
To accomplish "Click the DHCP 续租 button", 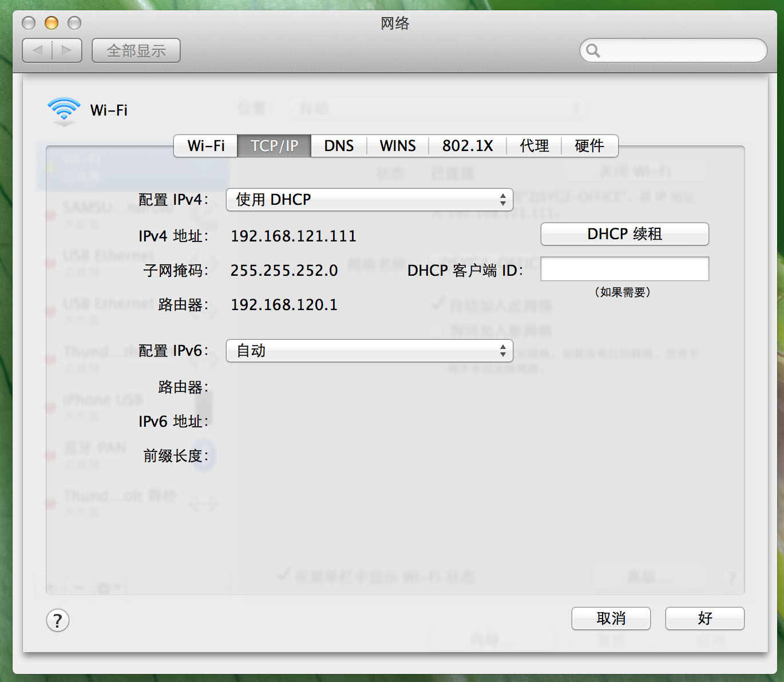I will [x=625, y=234].
